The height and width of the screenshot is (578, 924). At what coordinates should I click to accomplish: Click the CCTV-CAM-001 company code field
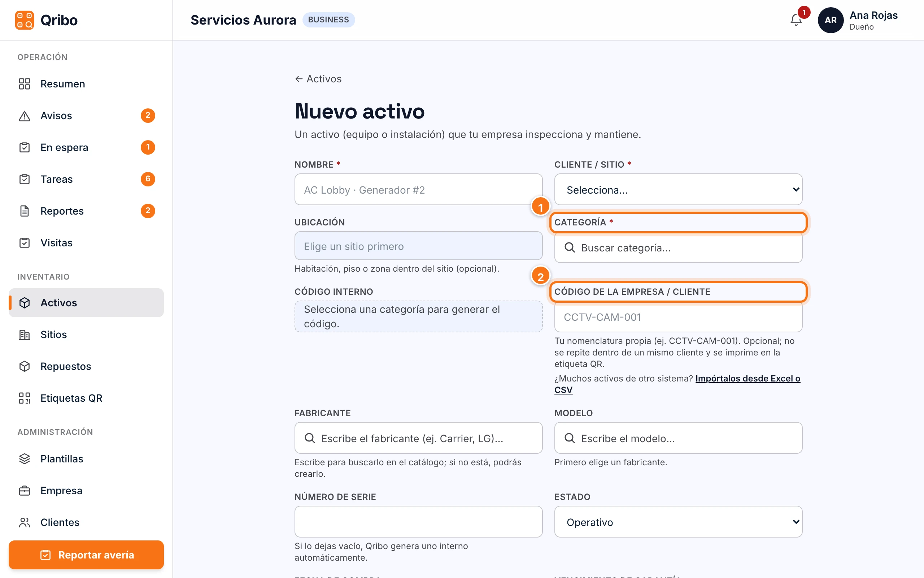[x=678, y=317]
